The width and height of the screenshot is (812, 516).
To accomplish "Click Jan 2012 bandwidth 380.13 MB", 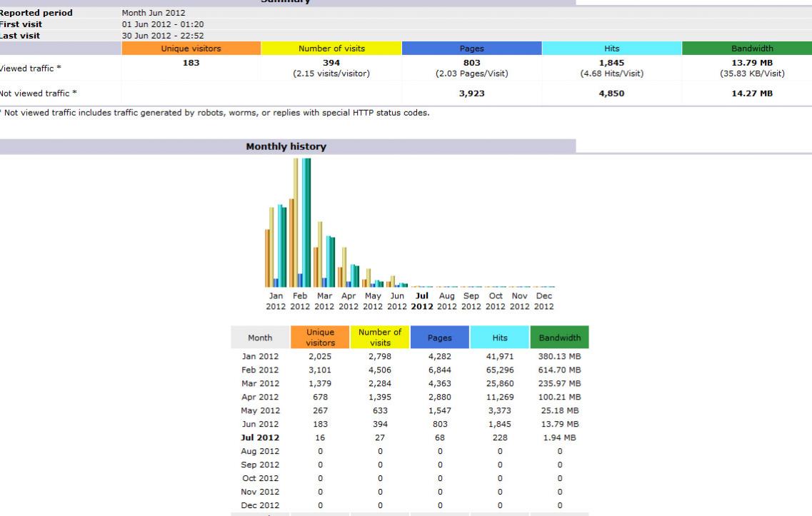I will (x=560, y=357).
